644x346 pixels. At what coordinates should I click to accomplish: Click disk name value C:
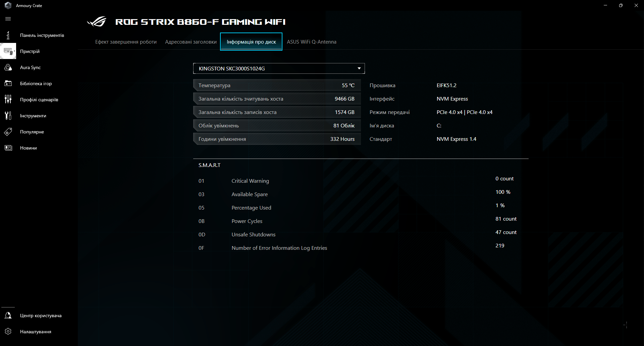click(x=439, y=125)
